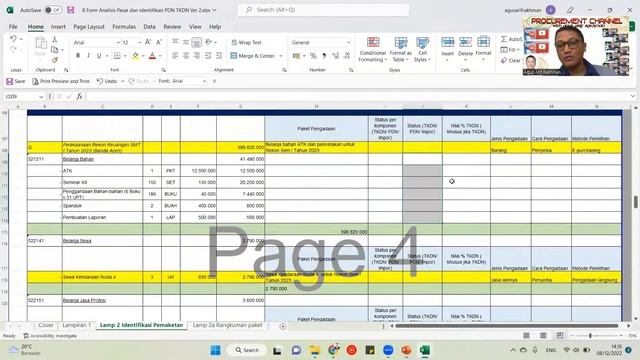The image size is (640, 360).
Task: Apply Percent Style format
Action: [313, 56]
